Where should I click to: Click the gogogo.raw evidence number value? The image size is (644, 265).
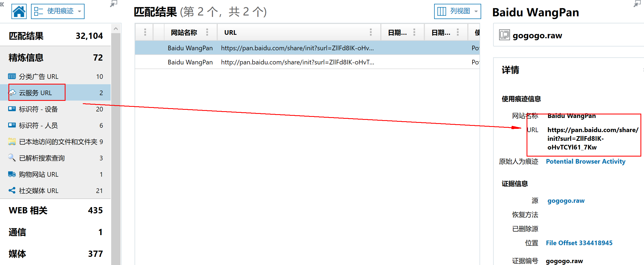click(x=564, y=261)
